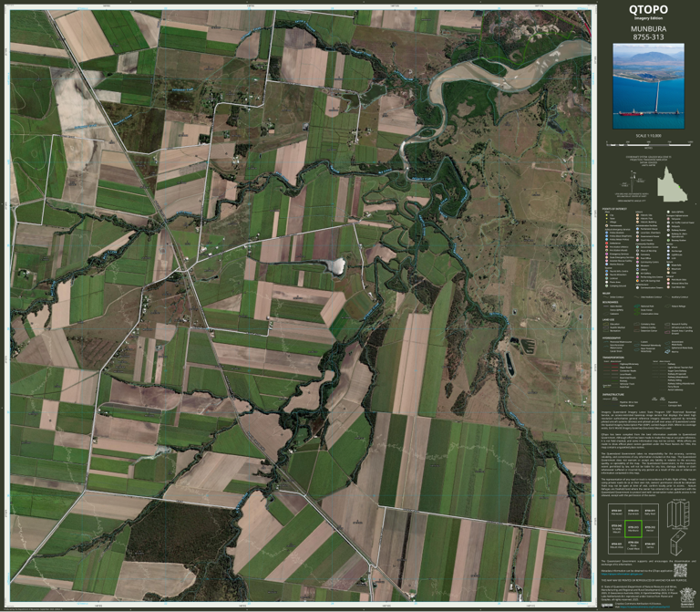Click the QTOPO title heading
The image size is (700, 612).
(648, 9)
